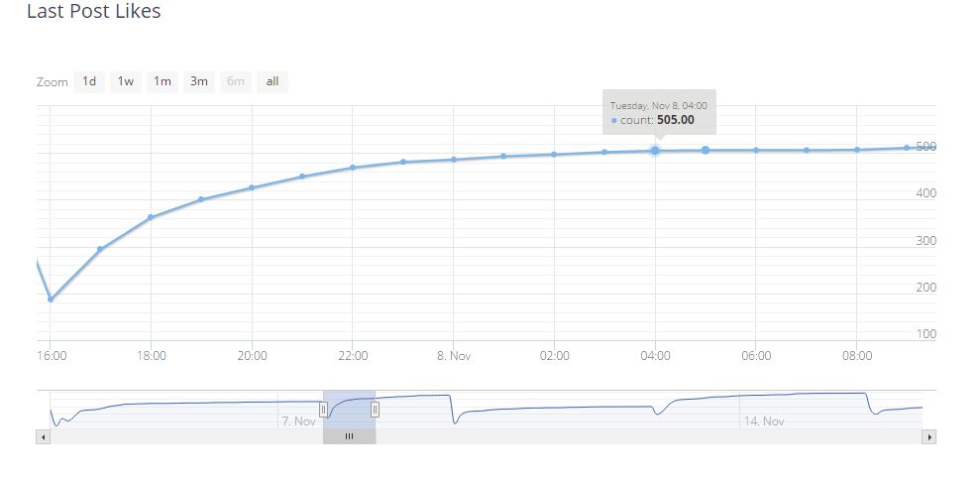The height and width of the screenshot is (479, 980).
Task: Click the data point at 8. Nov midnight
Action: coord(454,160)
